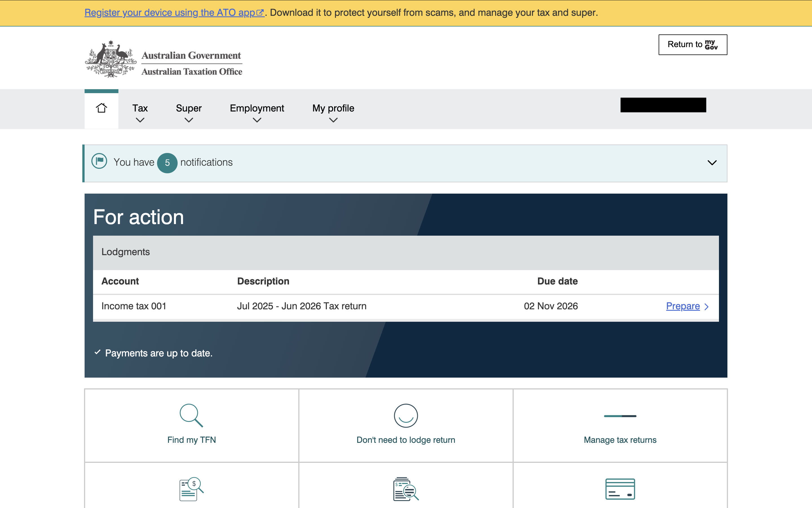Click the Payments are up to date text
Viewport: 812px width, 508px height.
pyautogui.click(x=159, y=353)
